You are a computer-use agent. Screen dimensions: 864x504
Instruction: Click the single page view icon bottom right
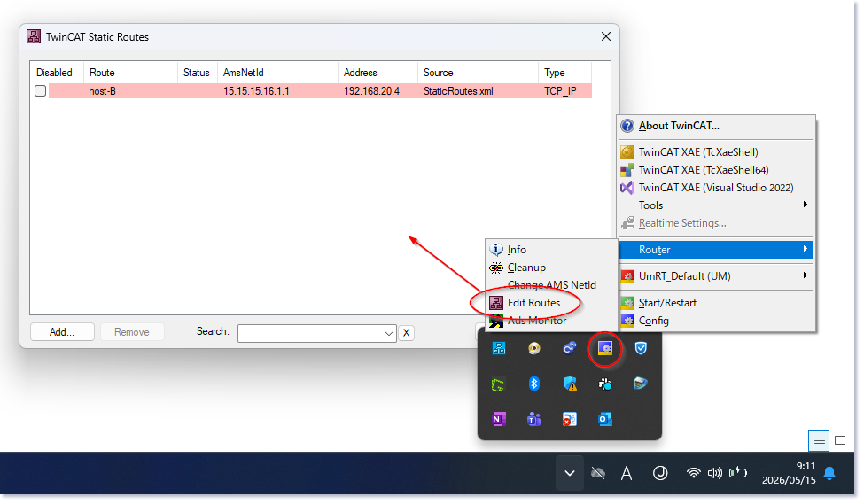(x=840, y=441)
